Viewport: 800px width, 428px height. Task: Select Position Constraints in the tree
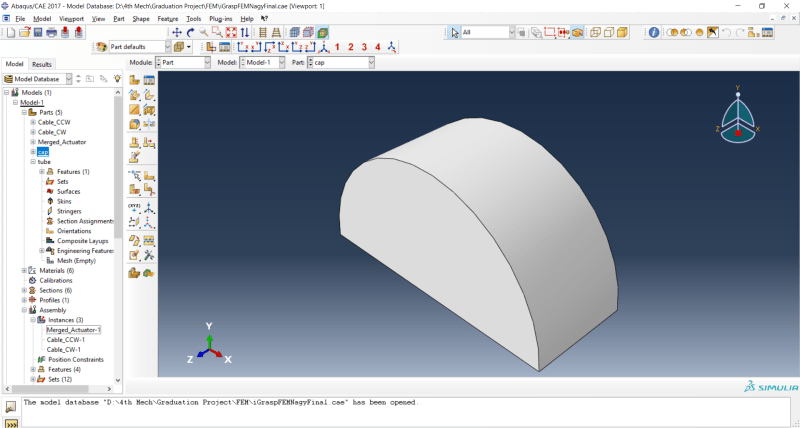[x=76, y=360]
